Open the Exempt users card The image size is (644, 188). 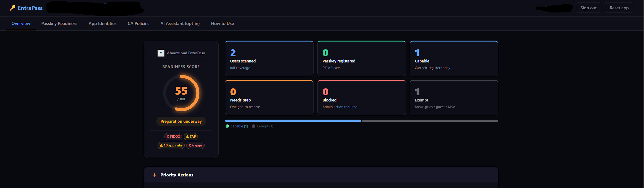click(454, 97)
